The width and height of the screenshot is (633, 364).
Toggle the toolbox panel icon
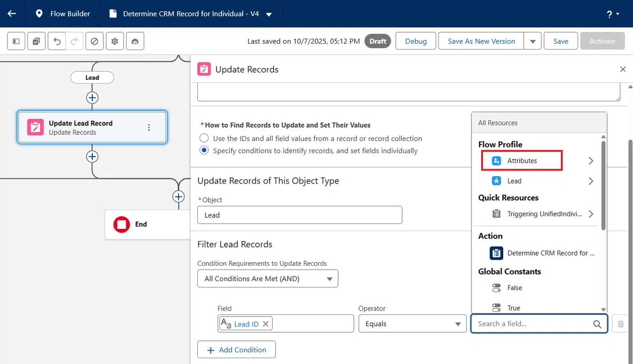click(x=16, y=41)
